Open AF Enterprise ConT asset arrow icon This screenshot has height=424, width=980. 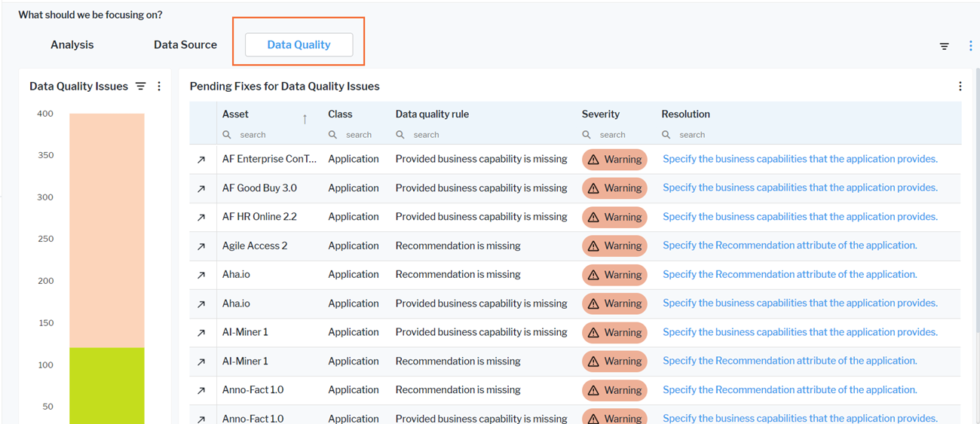pos(201,160)
